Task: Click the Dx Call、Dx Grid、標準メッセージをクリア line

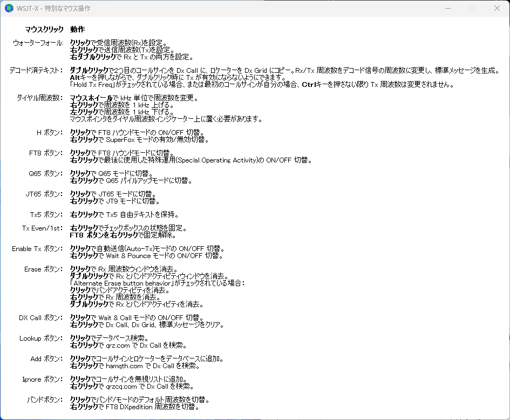Action: [147, 324]
